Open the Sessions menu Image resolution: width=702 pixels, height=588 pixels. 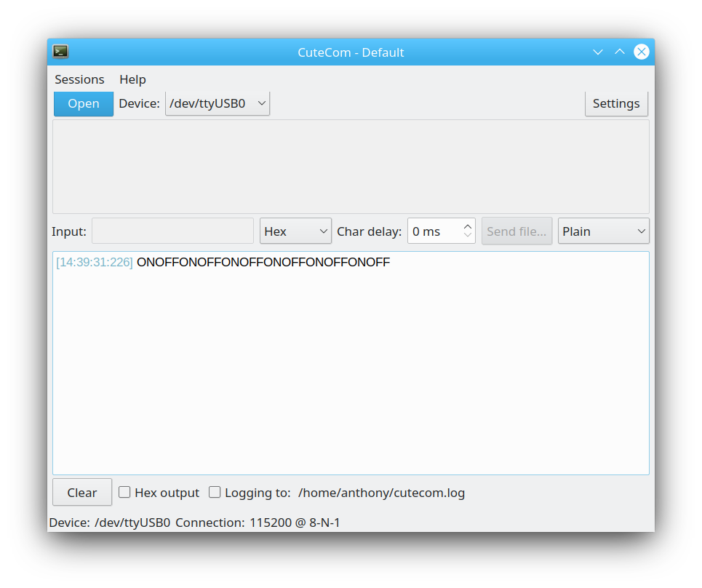79,79
